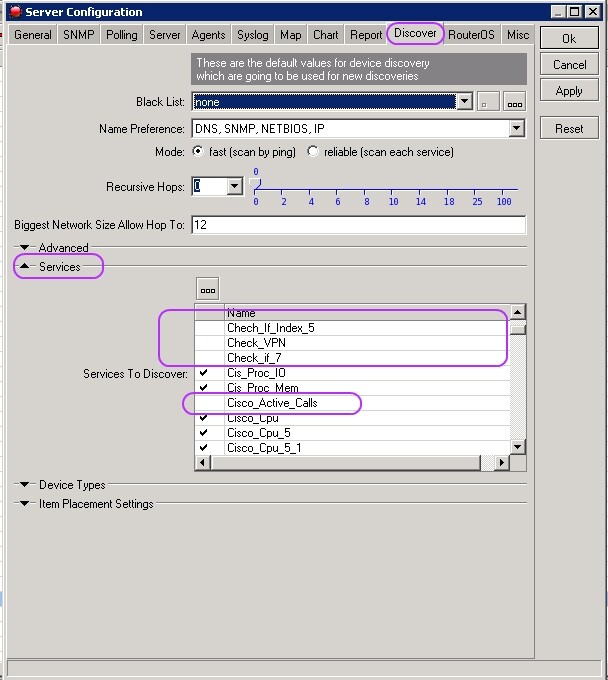The height and width of the screenshot is (680, 608).
Task: Click the Cancel button
Action: (569, 65)
